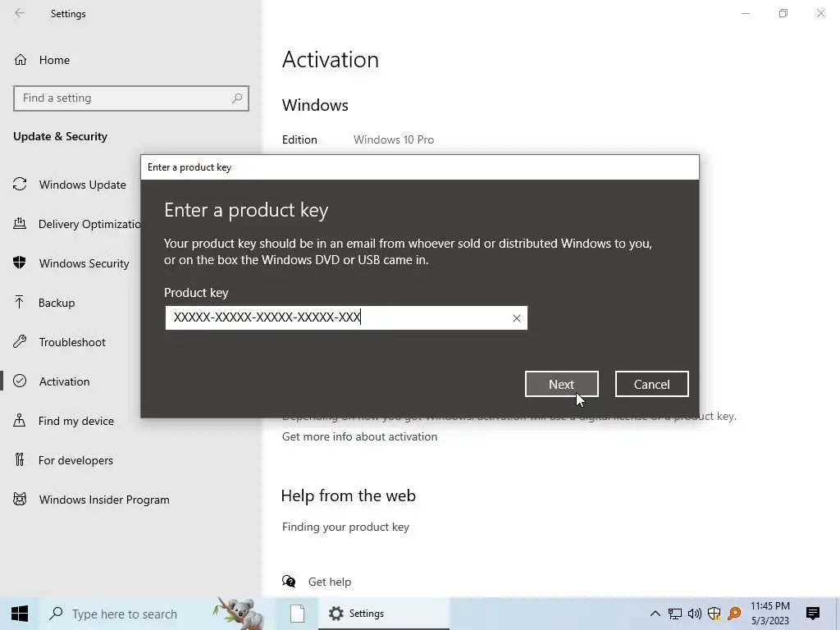Click the Activation page heading
Screen dimensions: 840x630
(x=331, y=59)
